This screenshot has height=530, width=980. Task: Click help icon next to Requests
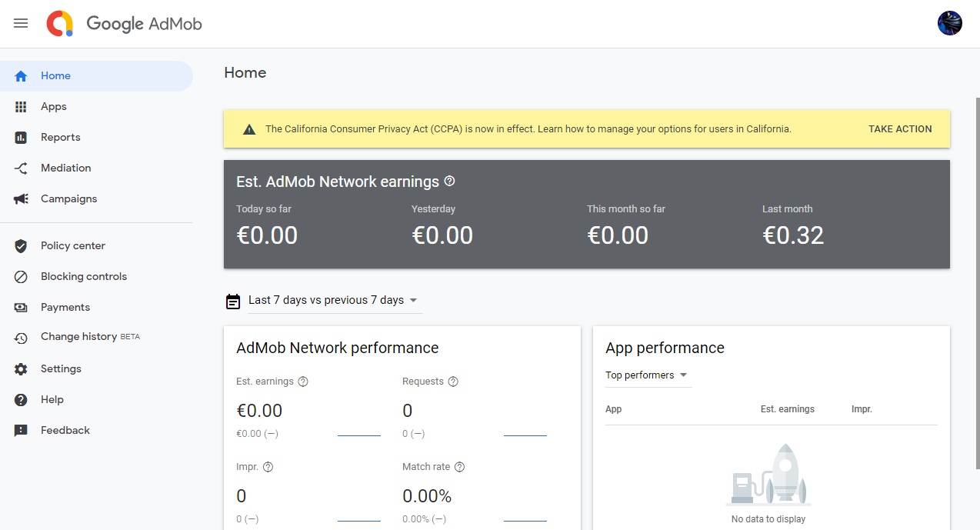pos(453,382)
